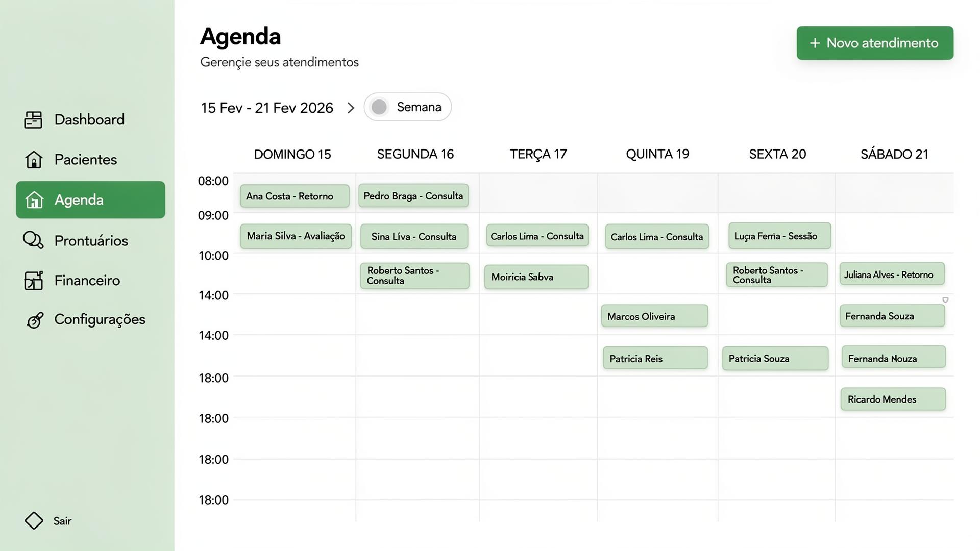The width and height of the screenshot is (980, 551).
Task: Open Maria Silva - Avaliação appointment
Action: point(296,236)
